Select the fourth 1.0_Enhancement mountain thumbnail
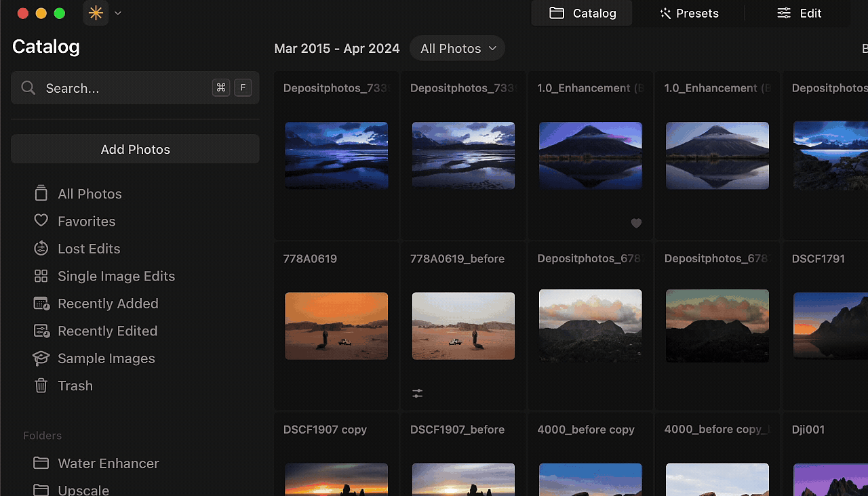 tap(717, 155)
